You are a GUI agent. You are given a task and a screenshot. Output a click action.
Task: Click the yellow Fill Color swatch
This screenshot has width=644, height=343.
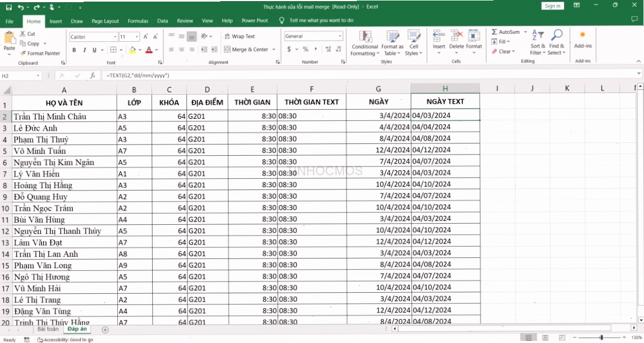[x=133, y=50]
